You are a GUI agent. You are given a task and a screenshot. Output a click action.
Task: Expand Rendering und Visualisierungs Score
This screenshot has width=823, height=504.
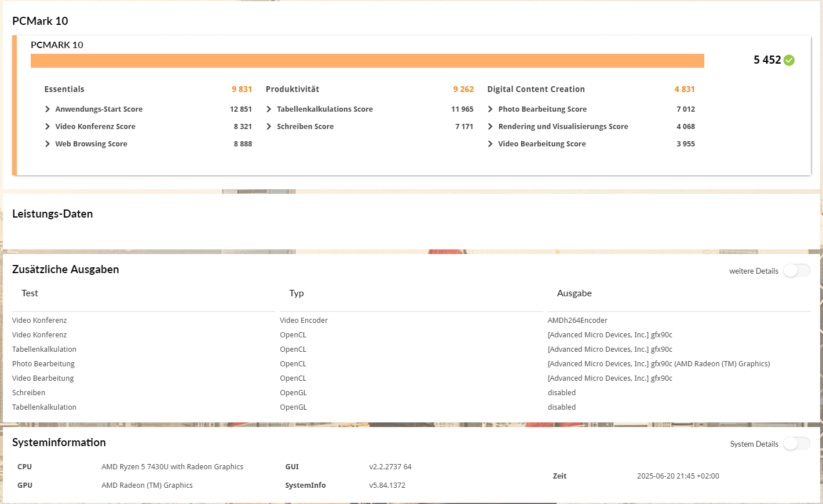491,127
